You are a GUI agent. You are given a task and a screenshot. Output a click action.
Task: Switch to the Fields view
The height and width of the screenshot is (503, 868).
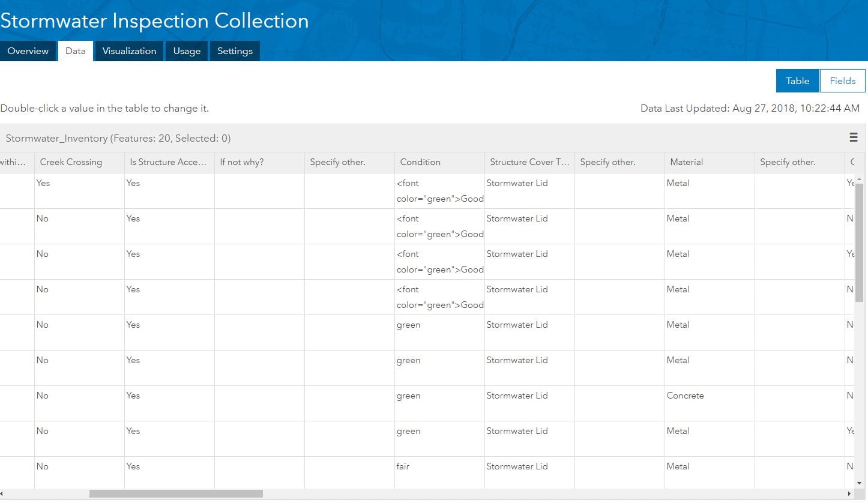tap(842, 81)
